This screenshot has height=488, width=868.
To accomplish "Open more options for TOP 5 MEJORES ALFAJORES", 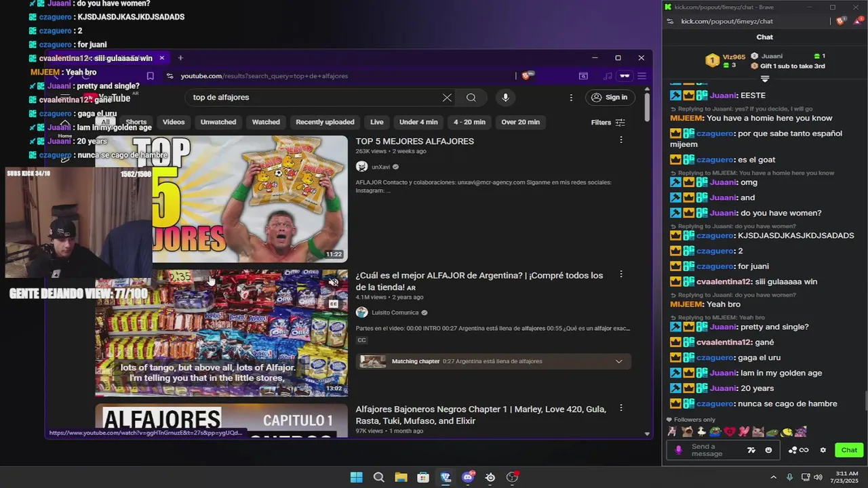I will [x=620, y=140].
